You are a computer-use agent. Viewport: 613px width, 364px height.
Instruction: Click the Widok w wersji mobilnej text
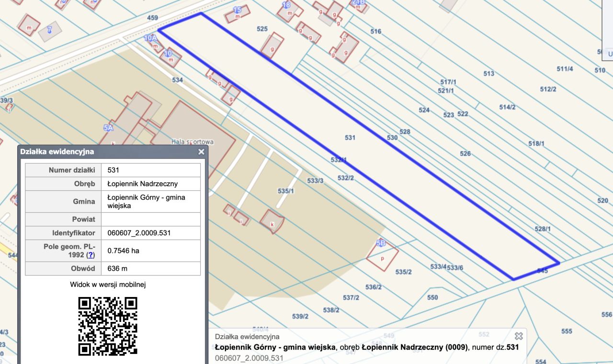point(108,285)
